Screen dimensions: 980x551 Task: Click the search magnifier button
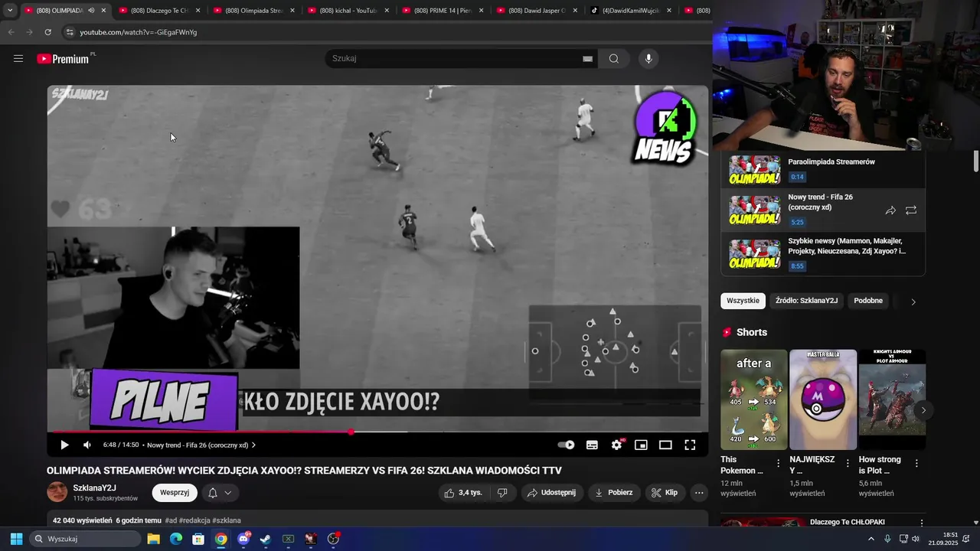click(x=614, y=59)
